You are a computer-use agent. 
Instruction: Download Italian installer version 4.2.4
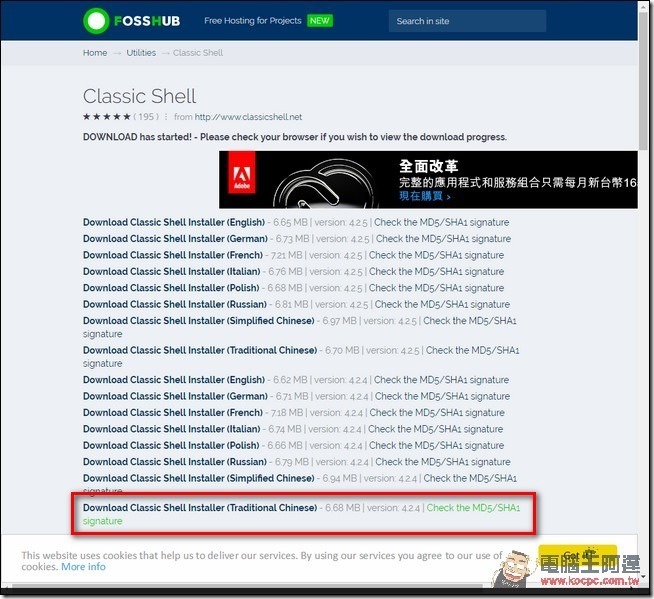pos(171,429)
